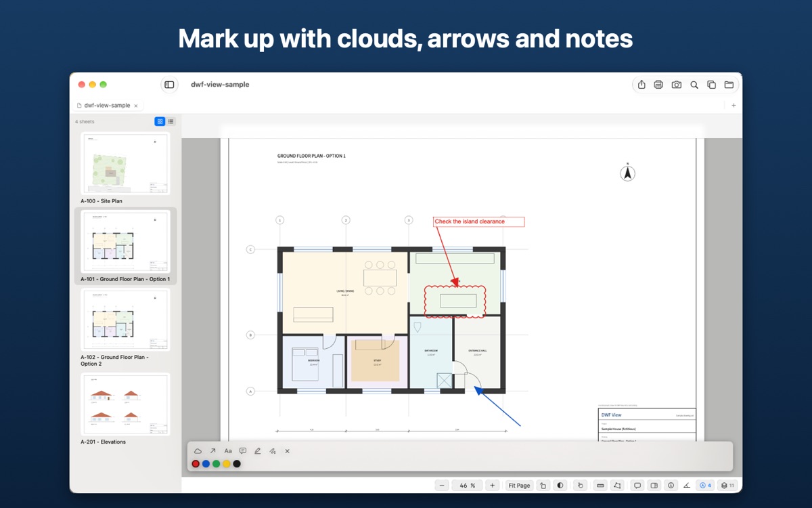Click the GROUND FLOOR PLAN - OPTION 1 title
812x508 pixels.
(x=311, y=156)
